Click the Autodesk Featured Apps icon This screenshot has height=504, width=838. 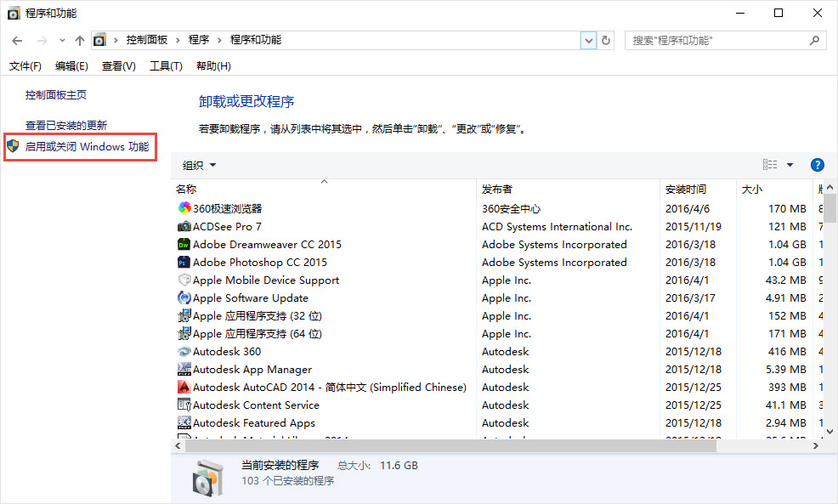184,422
